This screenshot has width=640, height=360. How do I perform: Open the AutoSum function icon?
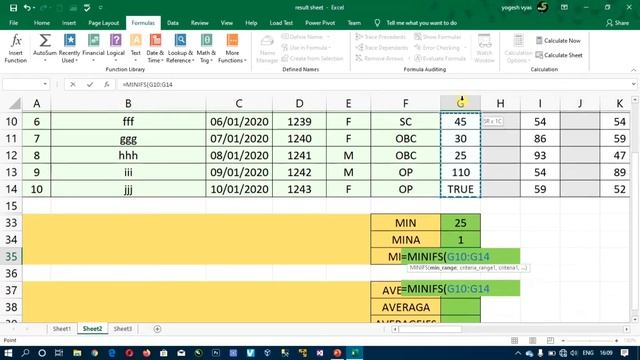pyautogui.click(x=45, y=48)
